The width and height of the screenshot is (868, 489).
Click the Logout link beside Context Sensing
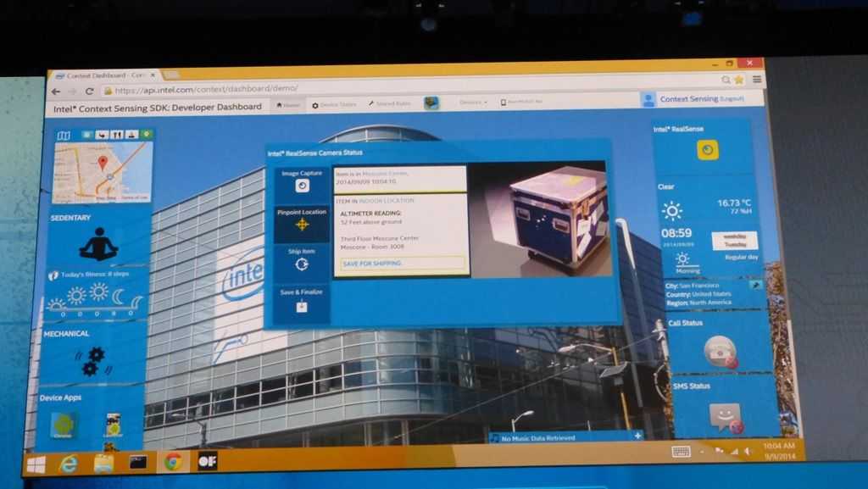click(x=732, y=98)
